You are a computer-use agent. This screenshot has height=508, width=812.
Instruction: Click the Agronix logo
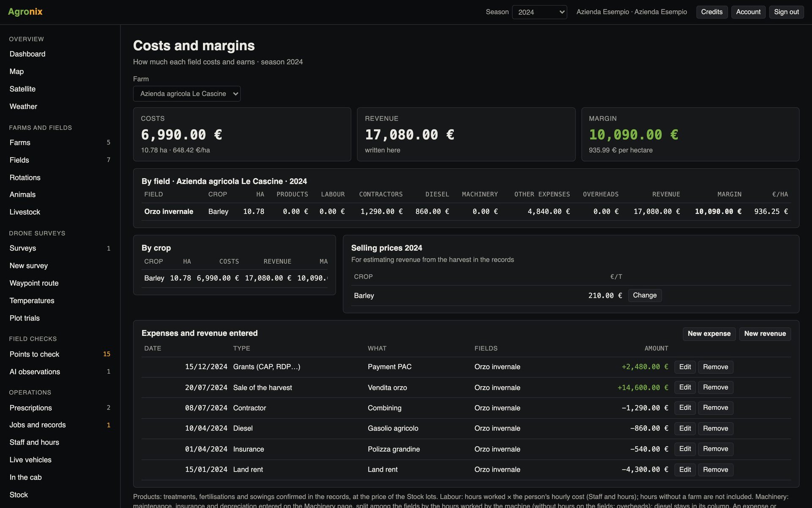pyautogui.click(x=25, y=11)
